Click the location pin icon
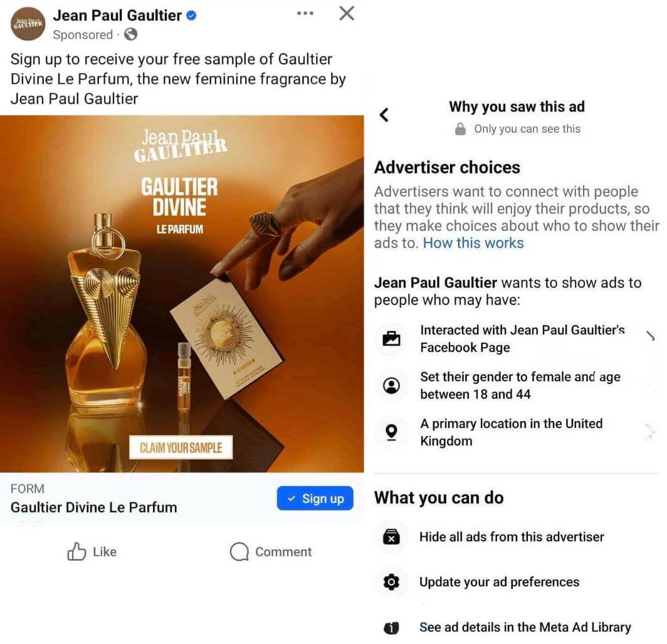This screenshot has height=644, width=667. pos(391,432)
